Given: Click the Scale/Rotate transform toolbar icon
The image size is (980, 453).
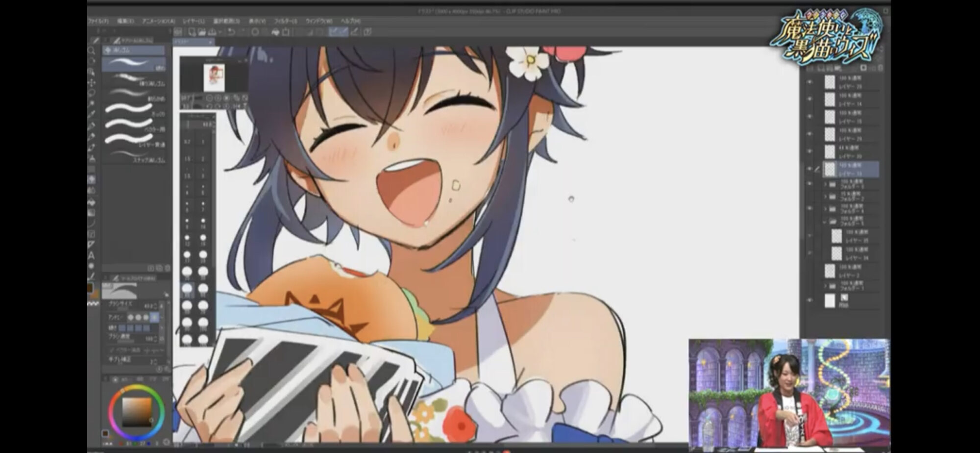Looking at the screenshot, I should tap(286, 32).
